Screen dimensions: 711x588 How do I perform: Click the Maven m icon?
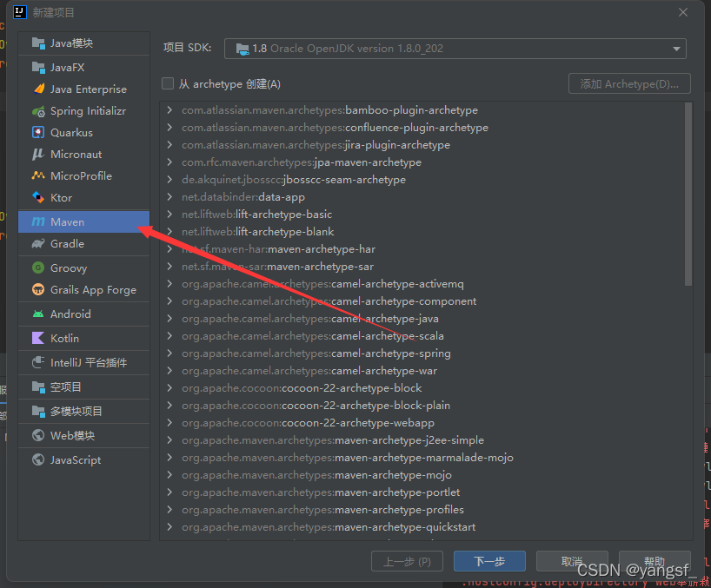[38, 222]
